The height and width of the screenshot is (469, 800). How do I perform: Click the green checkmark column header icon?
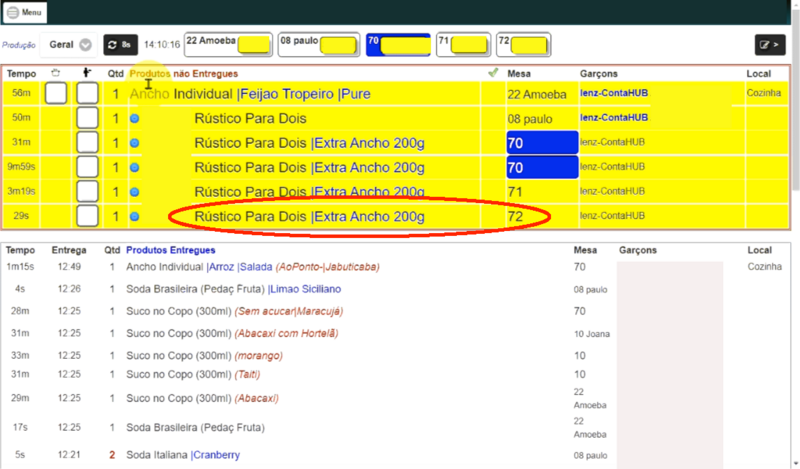point(493,73)
